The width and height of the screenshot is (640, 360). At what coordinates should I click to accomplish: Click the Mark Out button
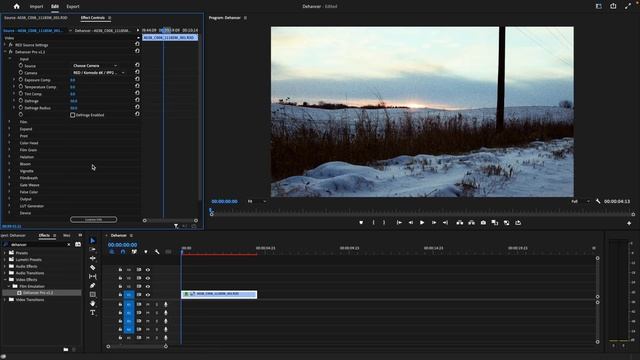click(x=384, y=223)
